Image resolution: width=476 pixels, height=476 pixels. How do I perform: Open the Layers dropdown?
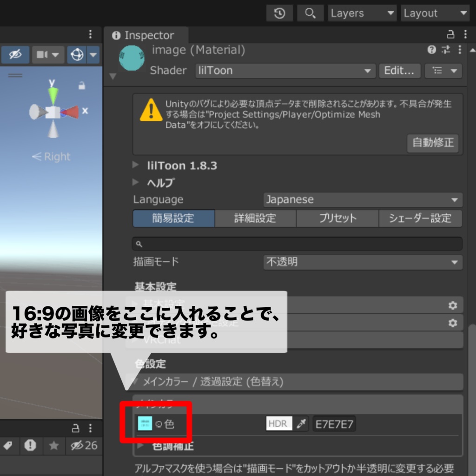tap(362, 13)
